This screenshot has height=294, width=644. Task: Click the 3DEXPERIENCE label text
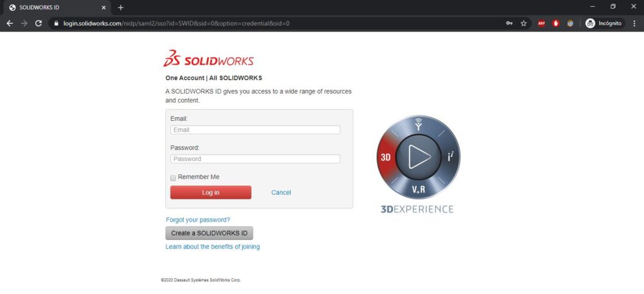417,209
